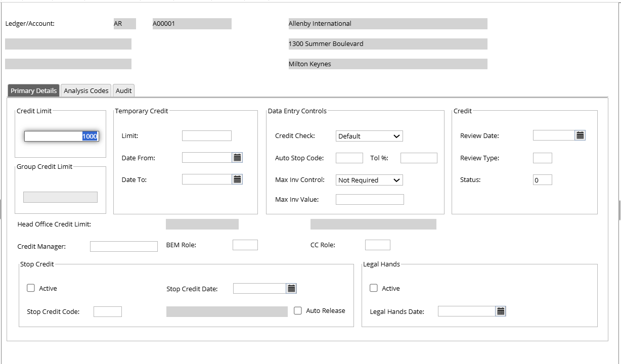
Task: Switch to the Audit tab
Action: [123, 90]
